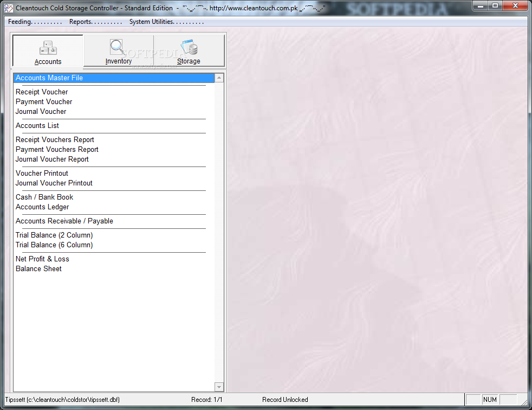The image size is (532, 410).
Task: Open Accounts Receivable / Payable
Action: [x=64, y=221]
